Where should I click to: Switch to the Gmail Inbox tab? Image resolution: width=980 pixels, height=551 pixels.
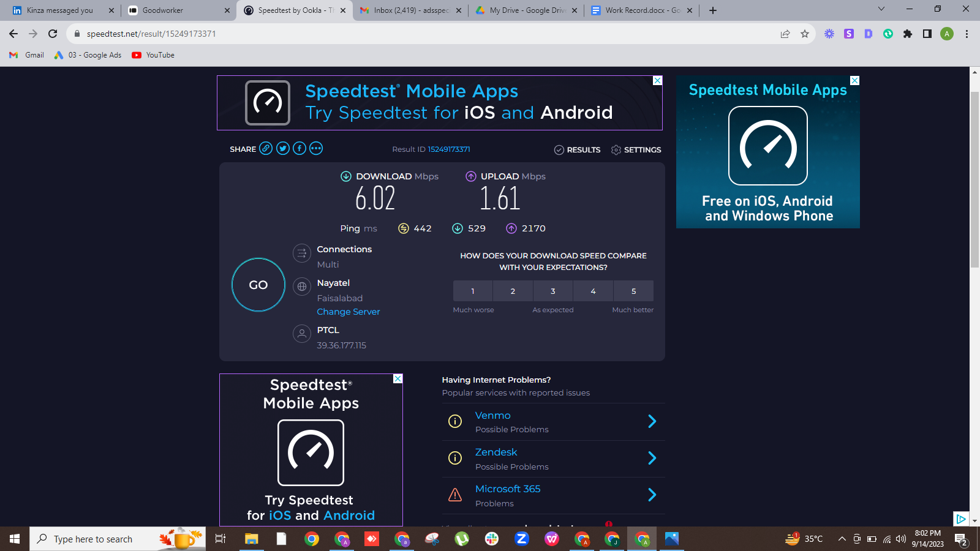pos(410,10)
